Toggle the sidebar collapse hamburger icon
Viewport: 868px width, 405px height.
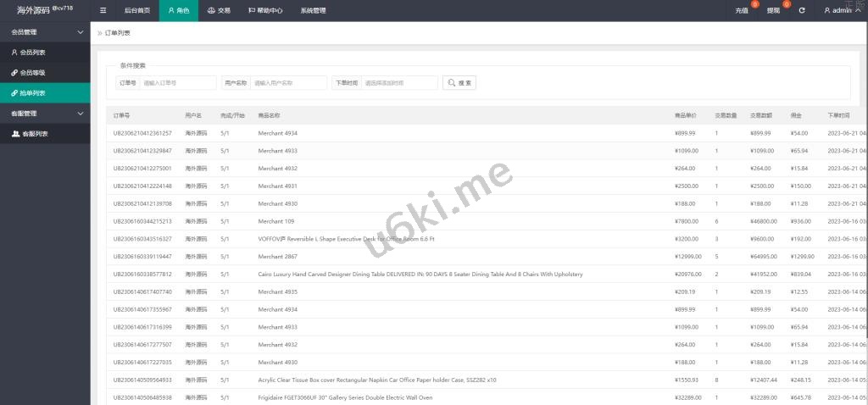pos(103,10)
